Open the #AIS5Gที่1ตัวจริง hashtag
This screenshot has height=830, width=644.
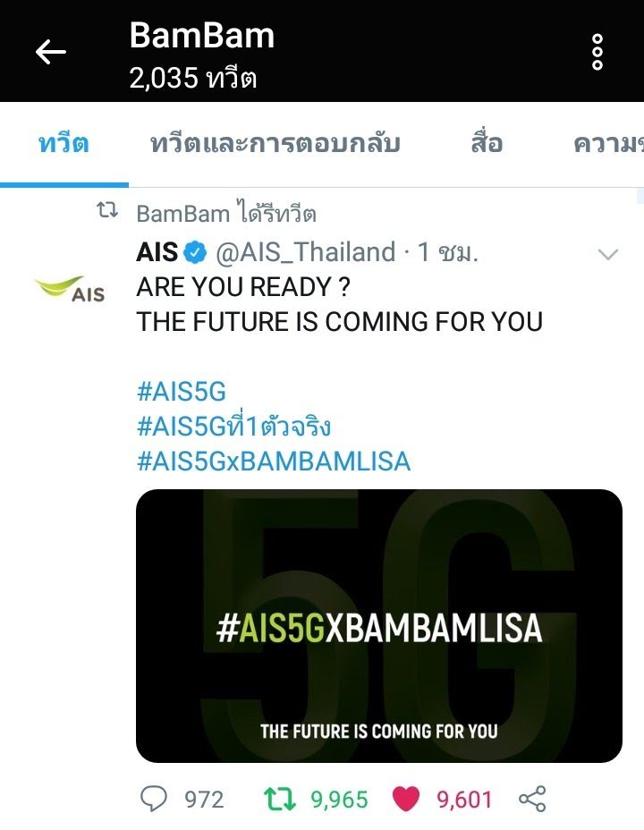(233, 427)
